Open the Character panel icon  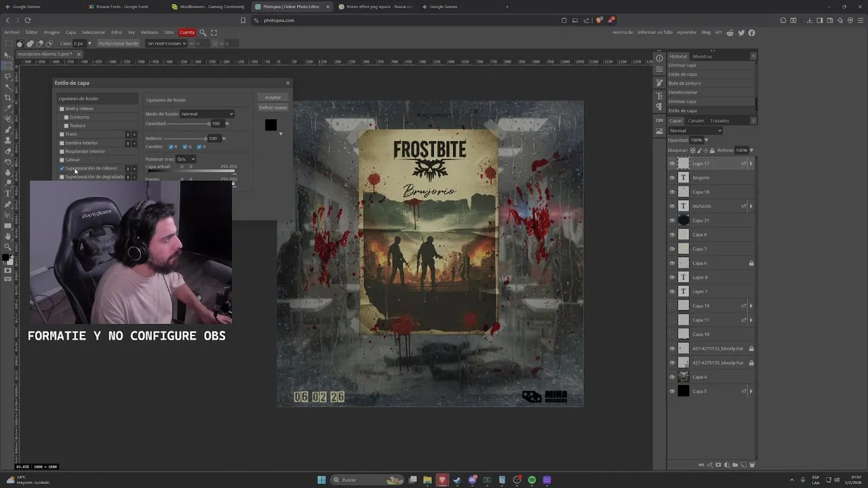pyautogui.click(x=659, y=96)
